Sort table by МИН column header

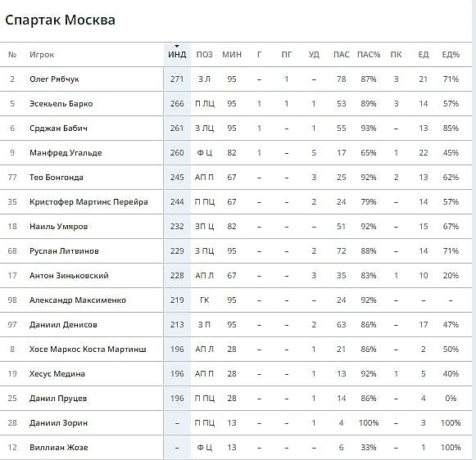point(232,55)
